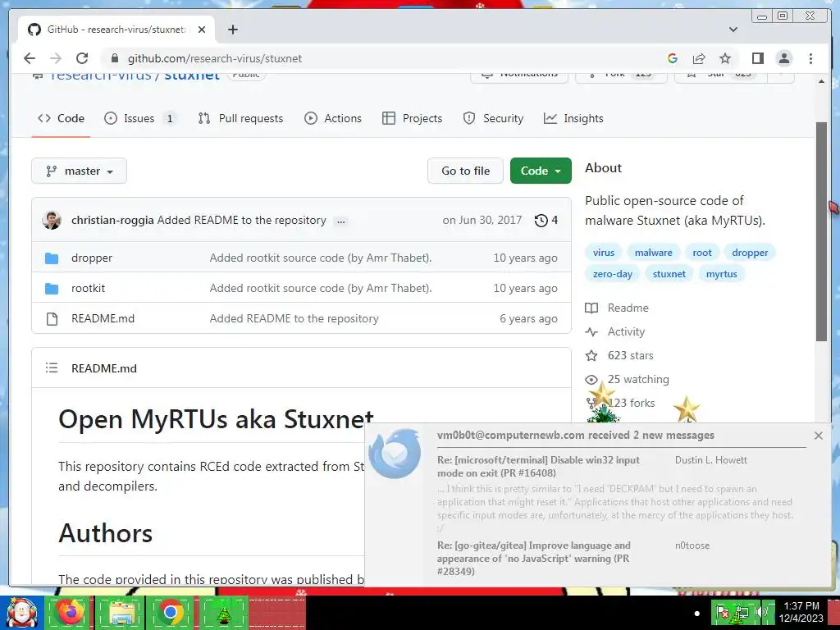The image size is (840, 630).
Task: Click the page vertical scrollbar thumb
Action: (821, 231)
